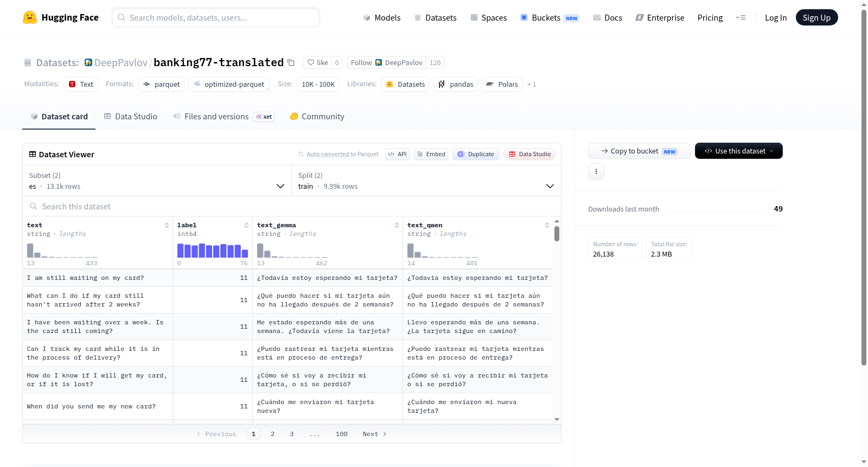The image size is (868, 467).
Task: Open the Files and versions tab
Action: [224, 117]
